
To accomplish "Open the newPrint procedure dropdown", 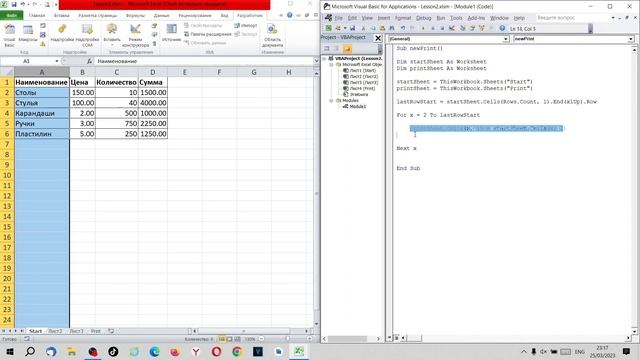I will pyautogui.click(x=631, y=39).
